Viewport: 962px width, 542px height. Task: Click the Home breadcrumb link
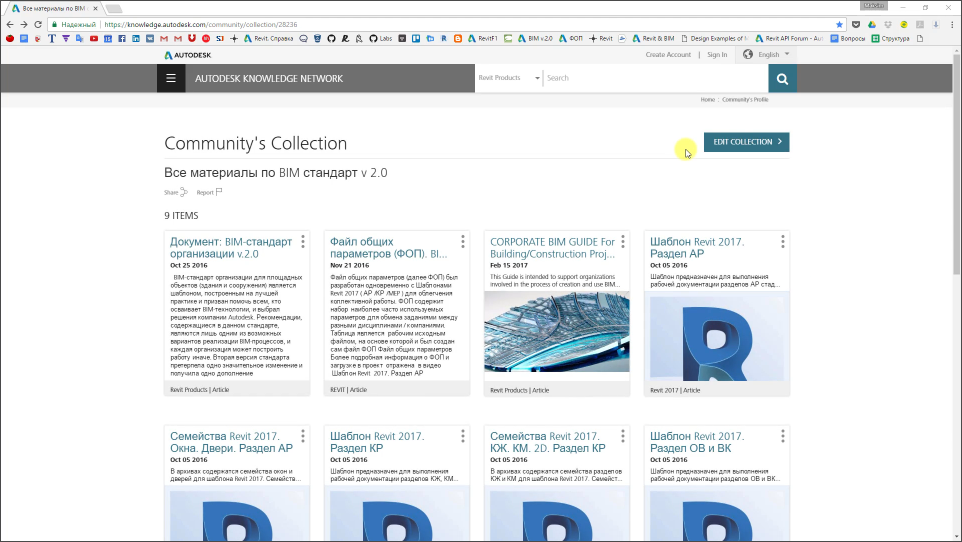707,99
